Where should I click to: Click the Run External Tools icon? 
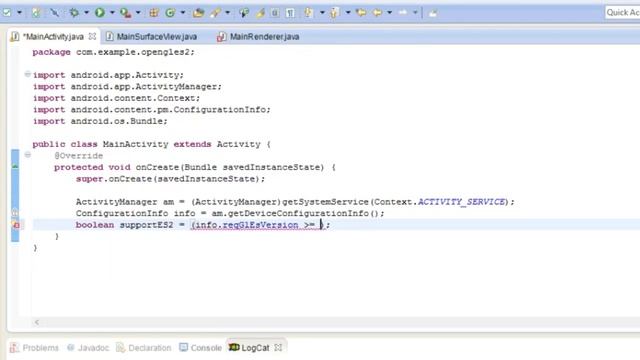tap(126, 13)
